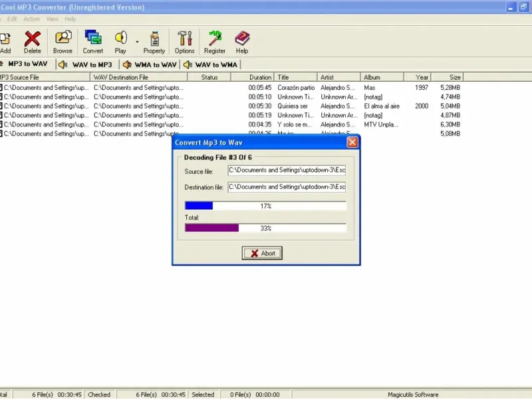Open the Edit menu
This screenshot has width=532, height=399.
(x=12, y=19)
